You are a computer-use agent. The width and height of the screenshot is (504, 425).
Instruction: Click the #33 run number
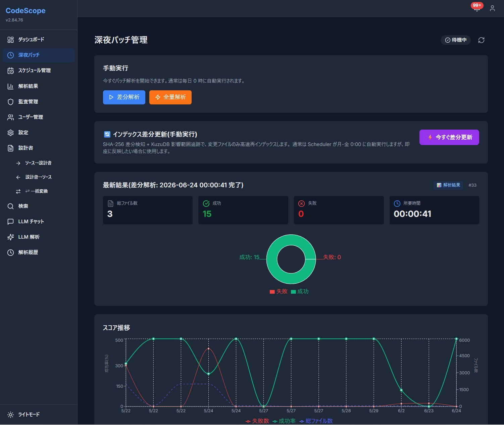click(472, 185)
